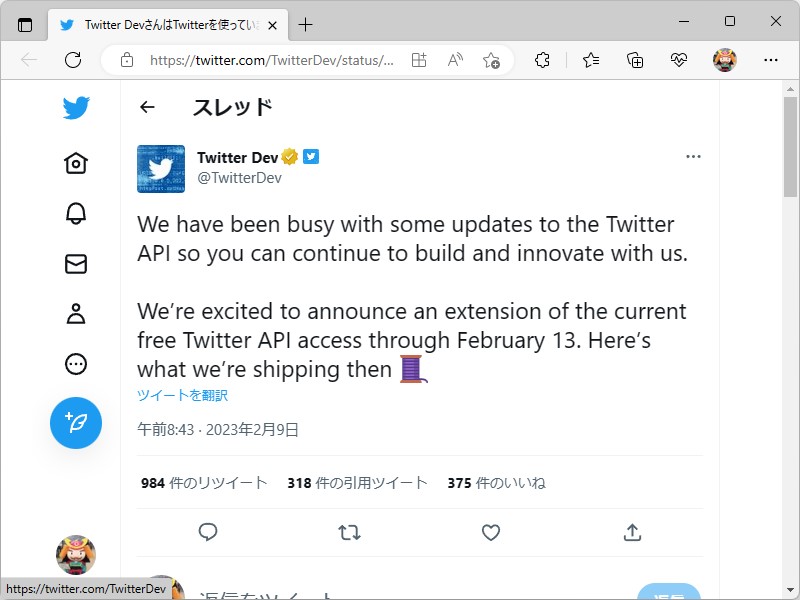This screenshot has height=600, width=800.
Task: Open the browser profile menu from the avatar
Action: point(723,60)
